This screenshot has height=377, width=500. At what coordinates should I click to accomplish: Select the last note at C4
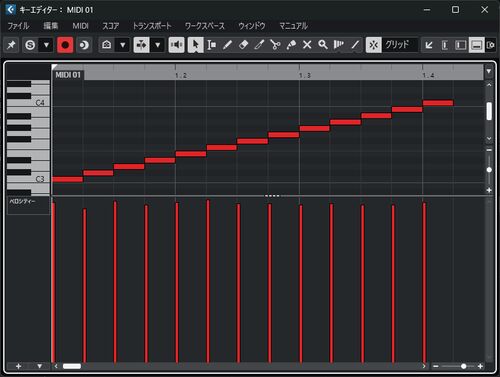(x=438, y=103)
